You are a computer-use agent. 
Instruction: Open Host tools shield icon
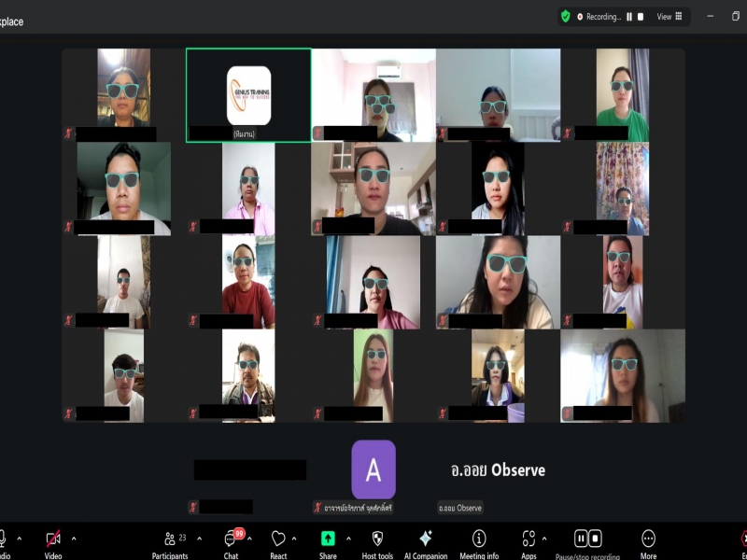[x=377, y=539]
